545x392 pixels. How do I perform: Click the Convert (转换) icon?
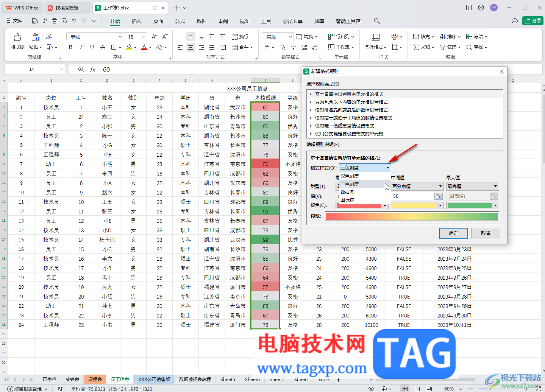tap(299, 37)
